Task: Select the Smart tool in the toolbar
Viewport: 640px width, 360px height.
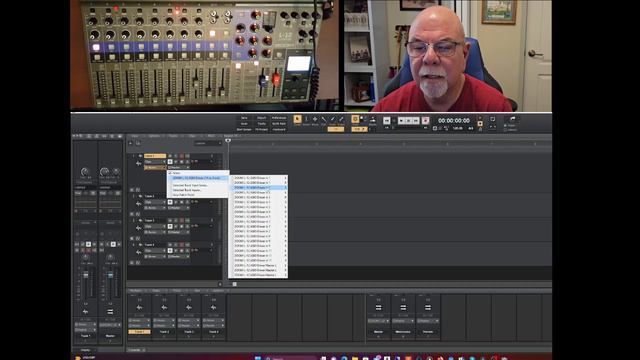Action: [x=297, y=120]
